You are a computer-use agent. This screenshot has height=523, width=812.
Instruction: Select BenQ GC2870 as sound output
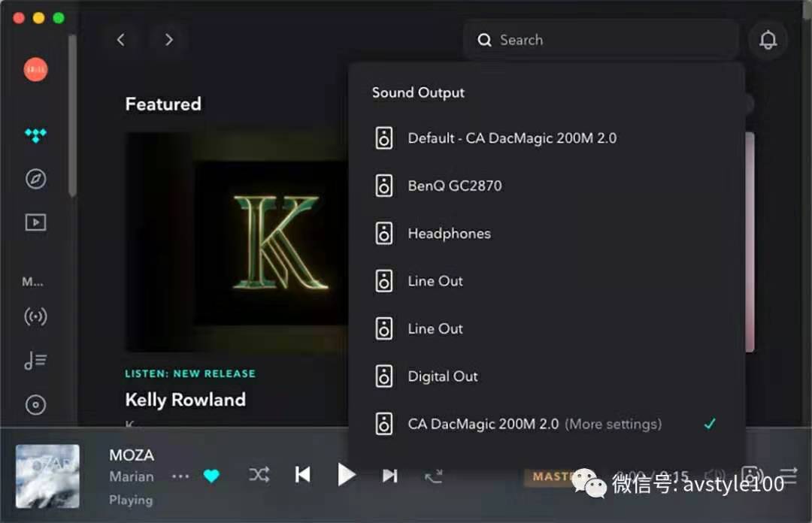(x=547, y=186)
